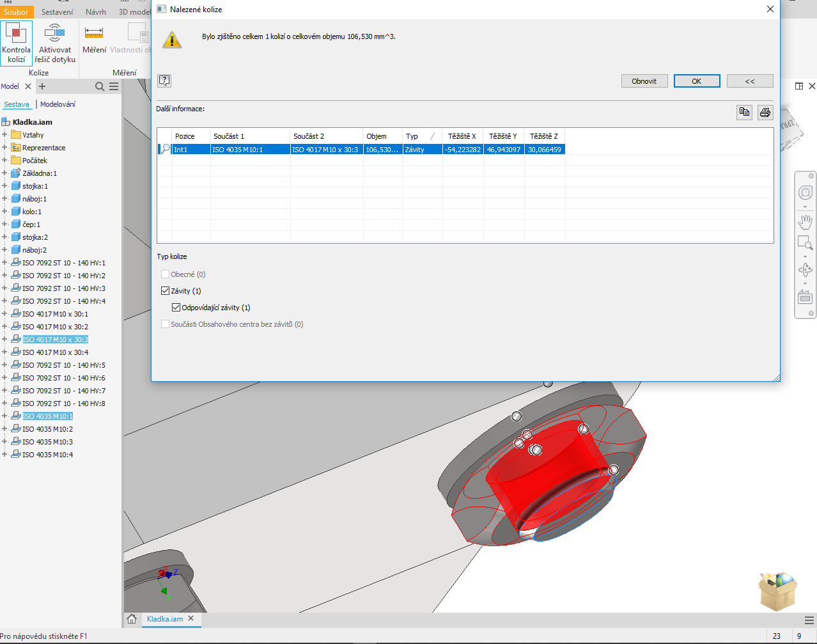817x644 pixels.
Task: Select ISO 4017 M10 x 30:1 item
Action: [55, 314]
